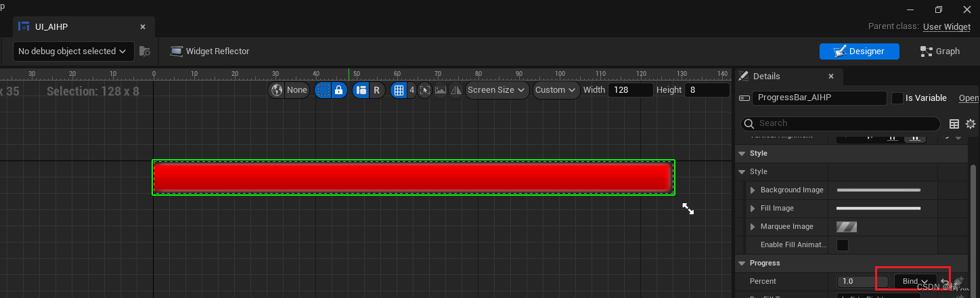Open the Widget Reflector tool
This screenshot has height=298, width=980.
point(209,51)
